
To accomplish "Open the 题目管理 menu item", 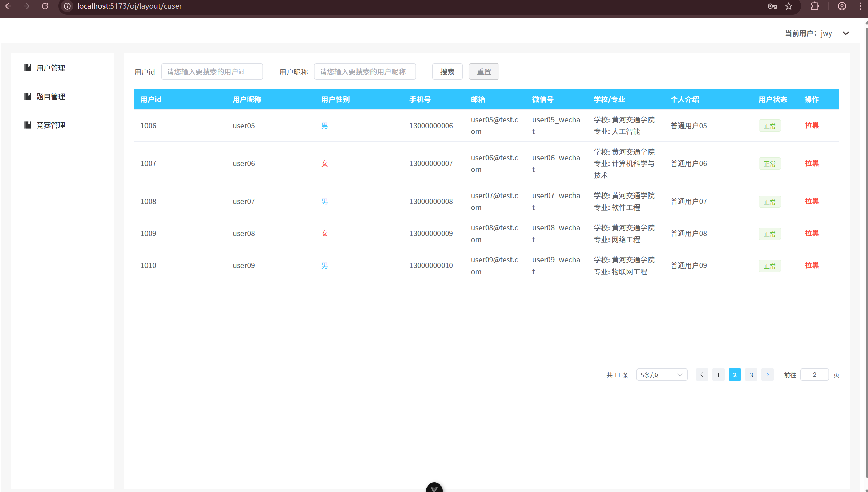I will 51,97.
